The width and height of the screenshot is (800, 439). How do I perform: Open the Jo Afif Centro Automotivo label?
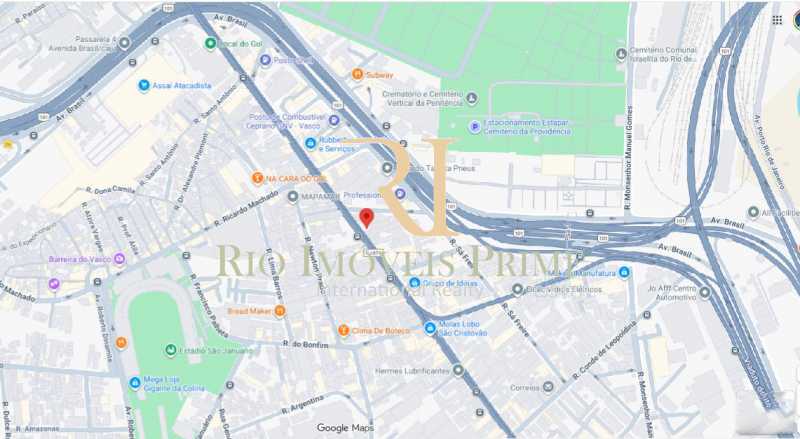[x=673, y=292]
